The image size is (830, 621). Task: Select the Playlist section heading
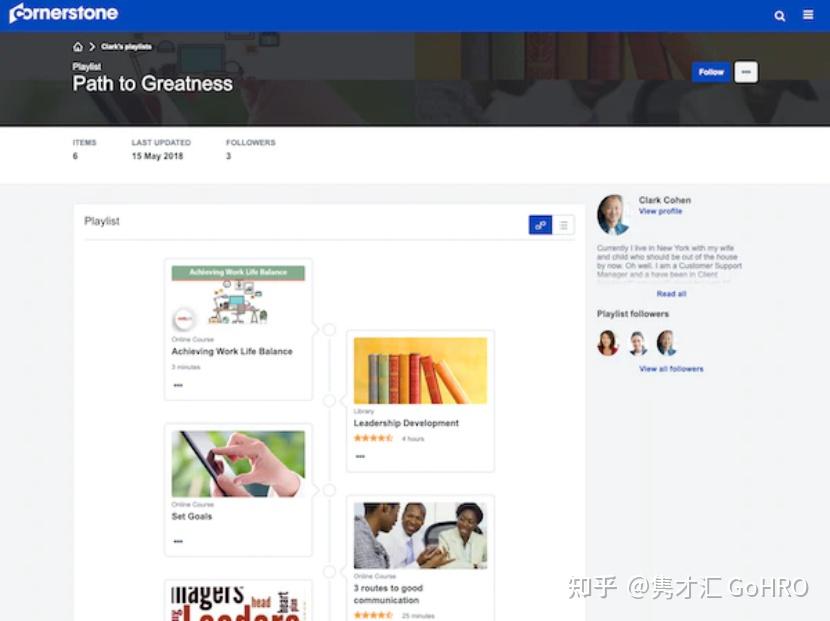(x=101, y=221)
